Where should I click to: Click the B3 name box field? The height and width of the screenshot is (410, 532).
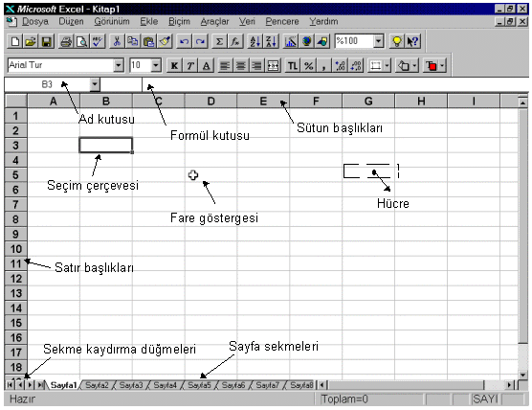pyautogui.click(x=47, y=84)
